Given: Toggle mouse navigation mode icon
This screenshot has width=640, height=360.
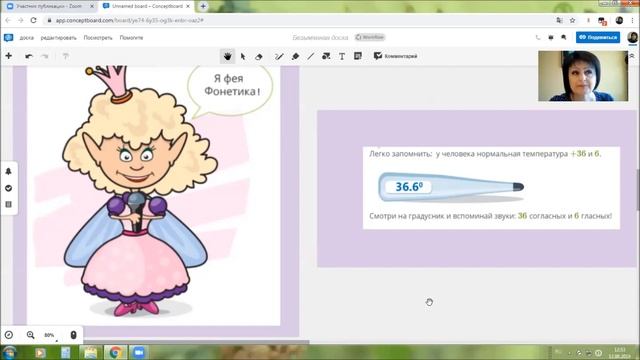Looking at the screenshot, I should [73, 335].
